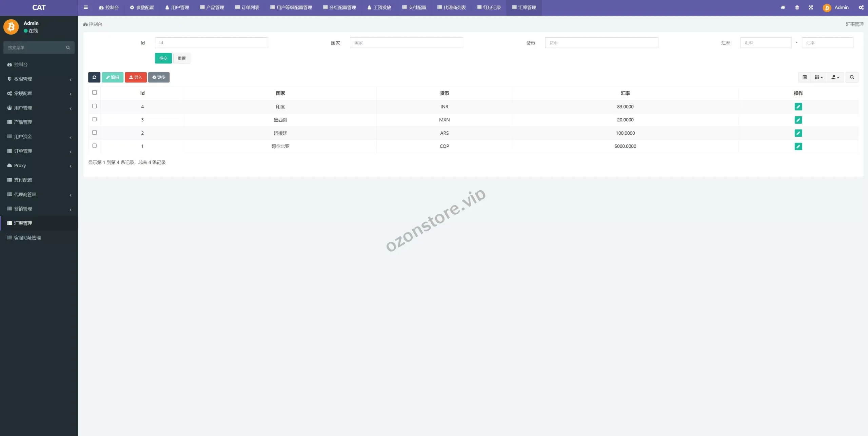Click the edit pencil icon for COP row
Screen dimensions: 868x436
(x=798, y=146)
